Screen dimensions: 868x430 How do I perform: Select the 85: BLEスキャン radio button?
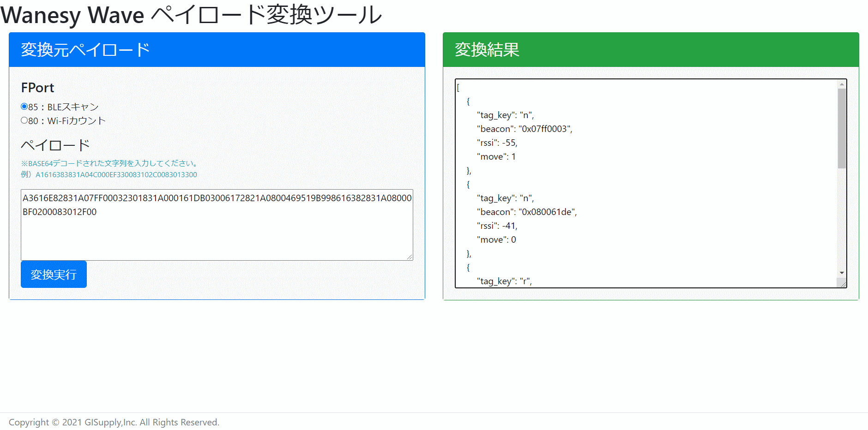(x=24, y=107)
